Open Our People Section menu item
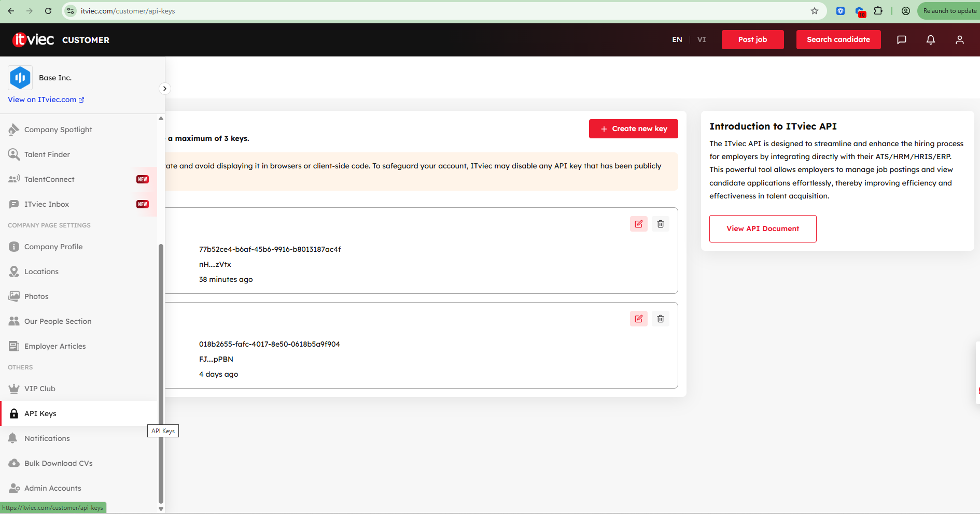Viewport: 980px width, 514px height. (79, 321)
